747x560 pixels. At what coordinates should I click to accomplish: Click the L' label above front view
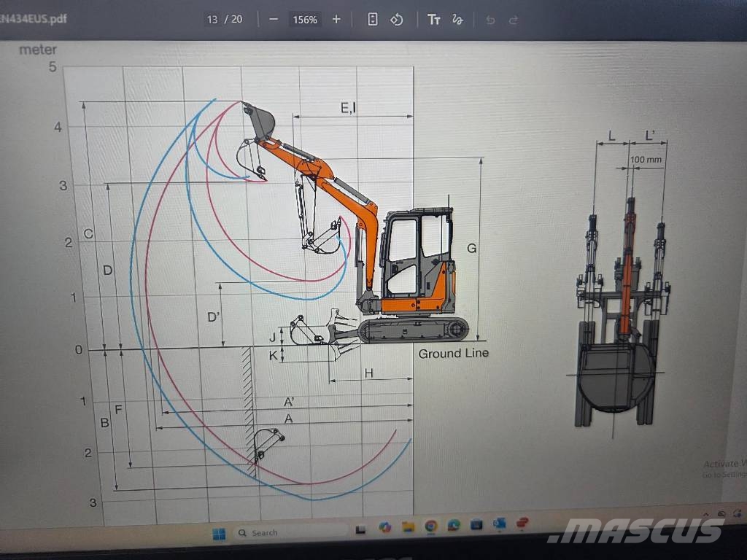click(x=650, y=136)
